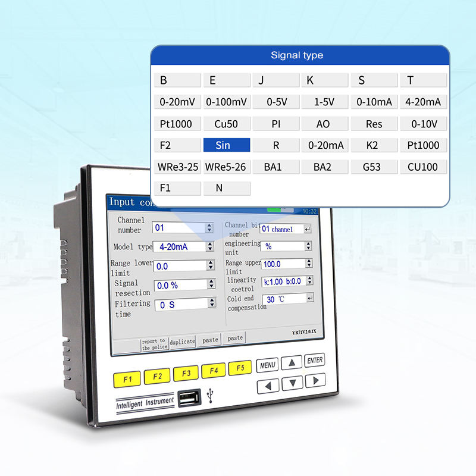
Task: Tap the yellow F5 key
Action: coord(240,368)
